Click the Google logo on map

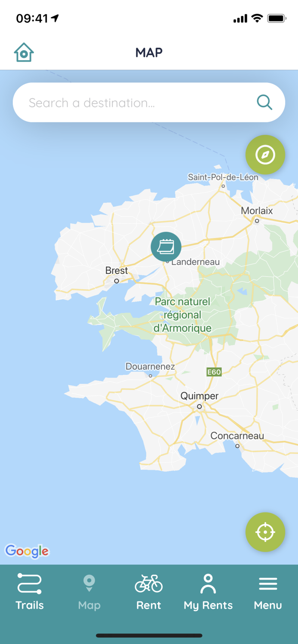tap(27, 551)
